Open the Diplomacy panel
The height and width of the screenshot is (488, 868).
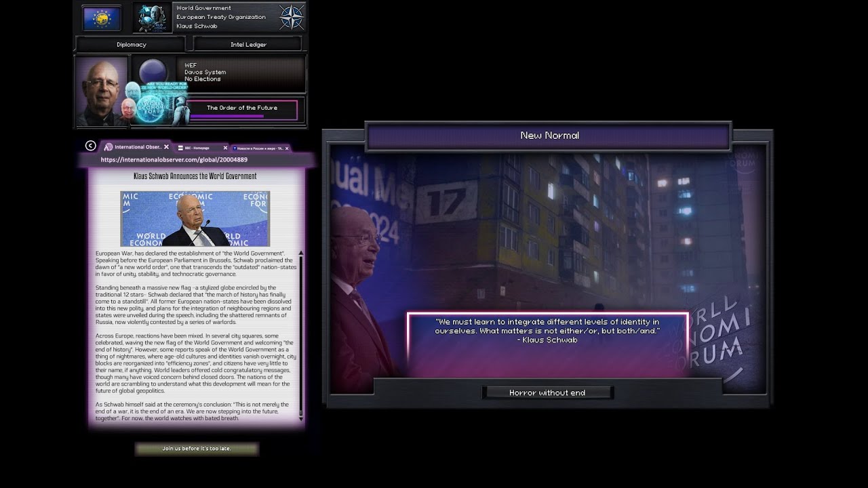[x=131, y=44]
